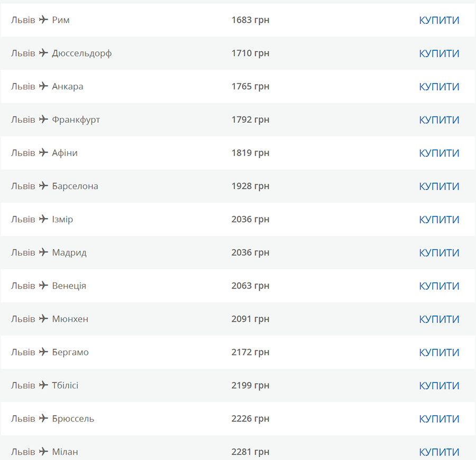Buy the Львів to Мадрид flight
This screenshot has width=476, height=460.
pos(439,253)
